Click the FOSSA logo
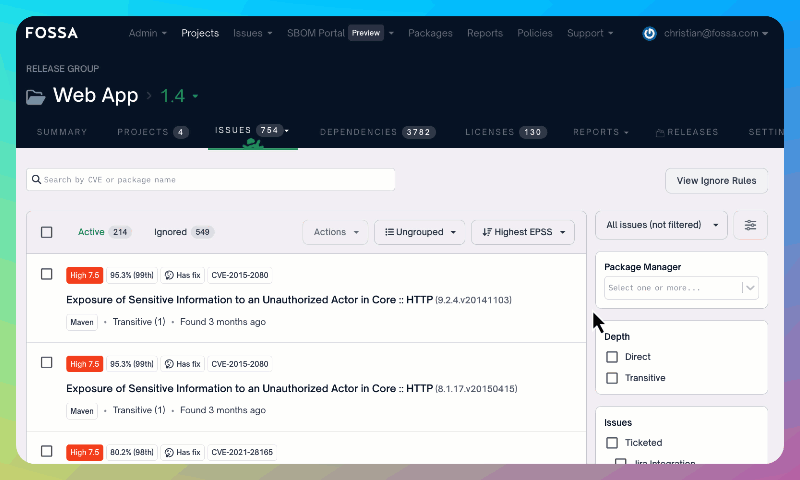Screen dimensions: 800x480 pyautogui.click(x=51, y=33)
